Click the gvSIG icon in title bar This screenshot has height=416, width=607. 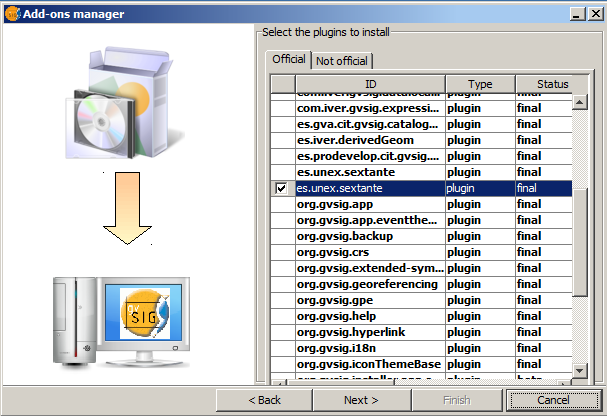(13, 13)
